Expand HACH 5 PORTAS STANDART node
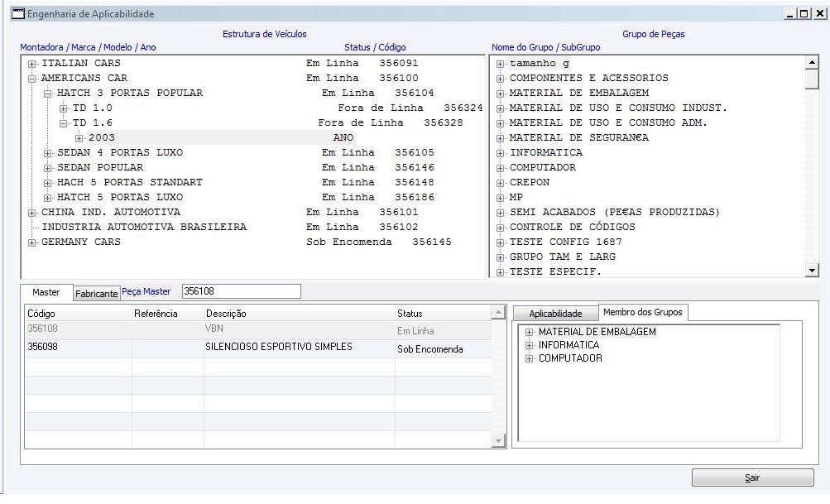The image size is (830, 504). [48, 183]
